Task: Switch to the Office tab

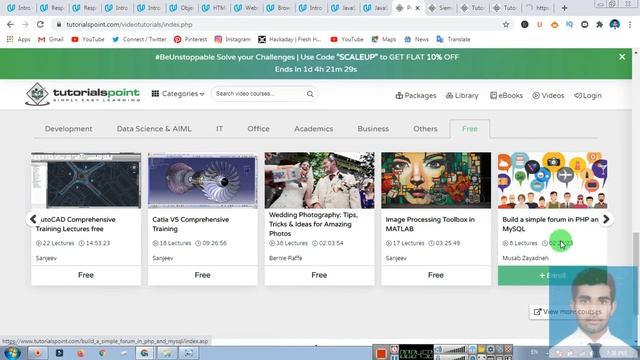Action: (258, 129)
